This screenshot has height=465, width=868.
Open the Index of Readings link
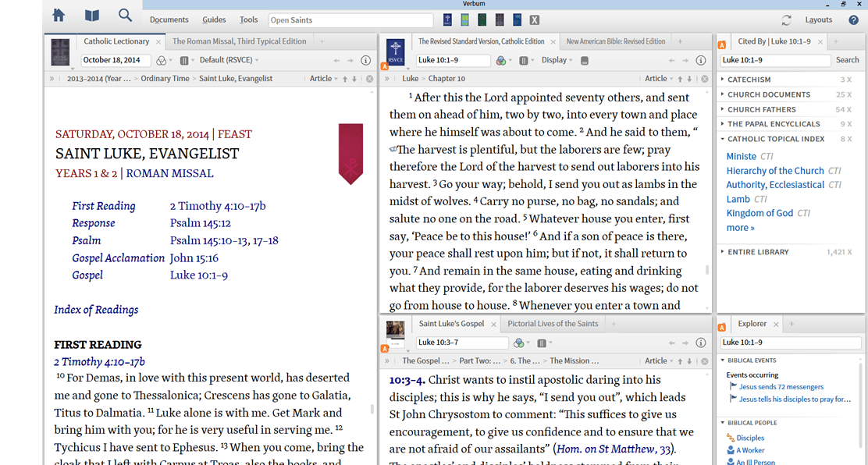tap(96, 310)
